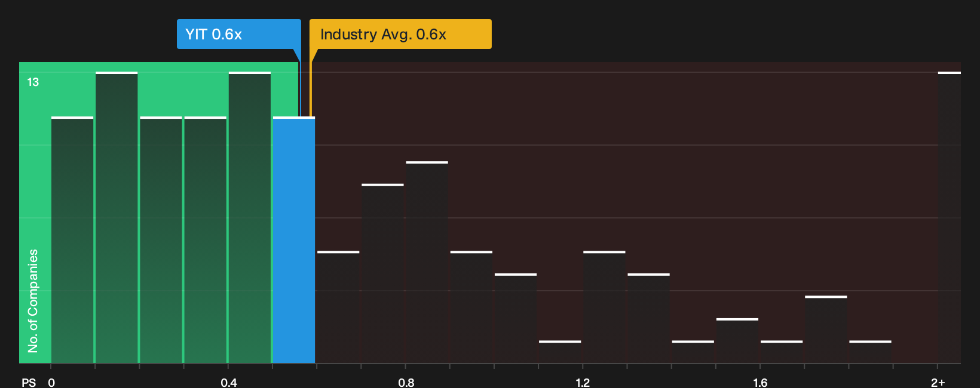This screenshot has height=388, width=980.
Task: Select the dark bar for PS 0.7 to 0.8
Action: (x=382, y=273)
